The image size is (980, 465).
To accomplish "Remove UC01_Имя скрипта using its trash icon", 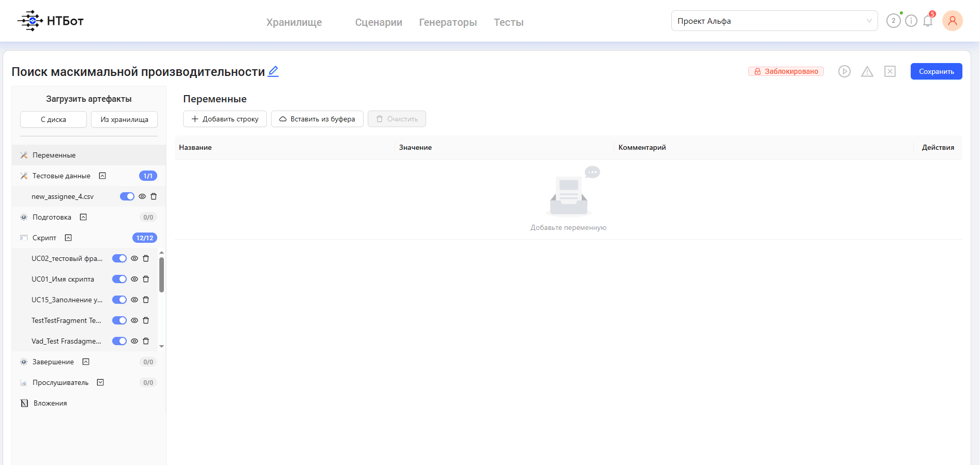I will click(146, 279).
